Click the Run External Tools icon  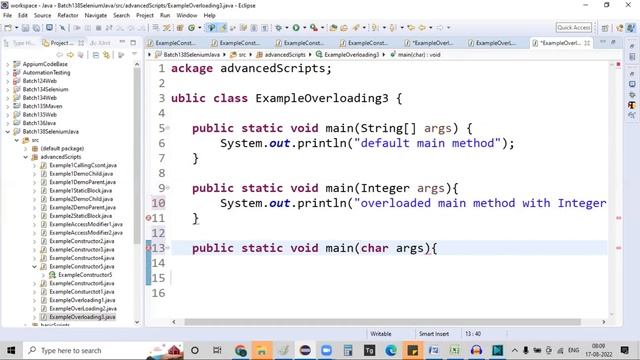(313, 28)
